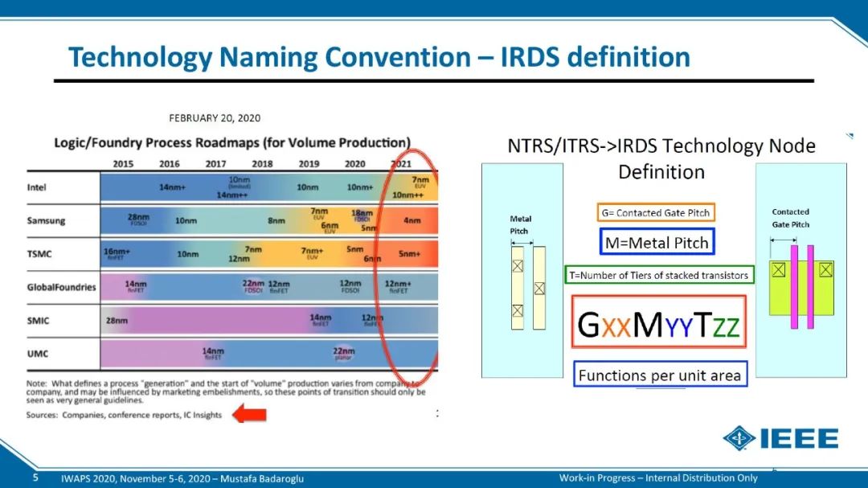The width and height of the screenshot is (868, 488).
Task: Click Intel's '14nm+' entry in the chart
Action: [x=172, y=187]
